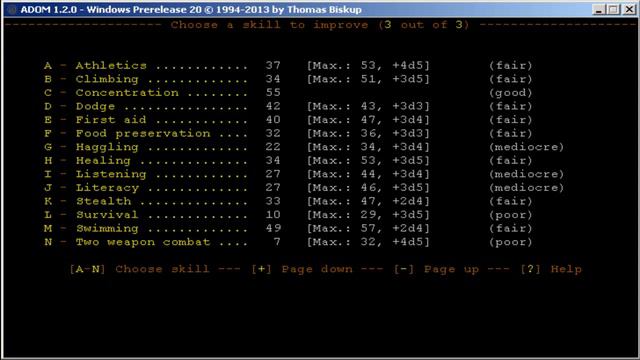Select the Two weapon combat skill
Viewport: 640px width, 360px height.
(x=288, y=242)
